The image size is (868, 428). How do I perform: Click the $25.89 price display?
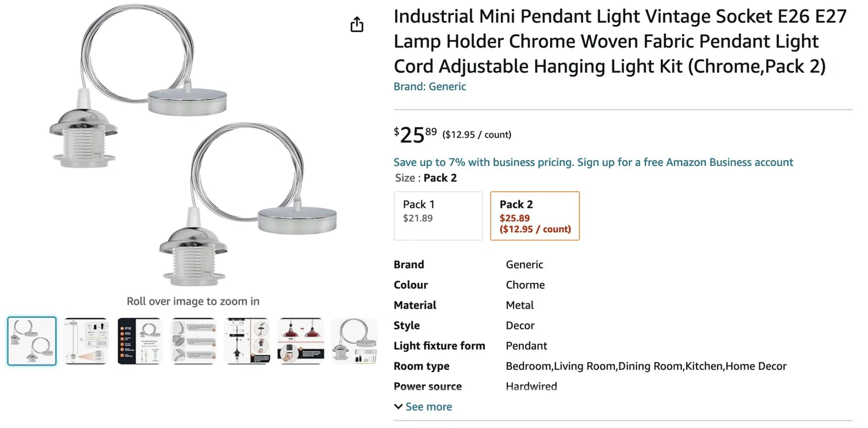coord(416,135)
